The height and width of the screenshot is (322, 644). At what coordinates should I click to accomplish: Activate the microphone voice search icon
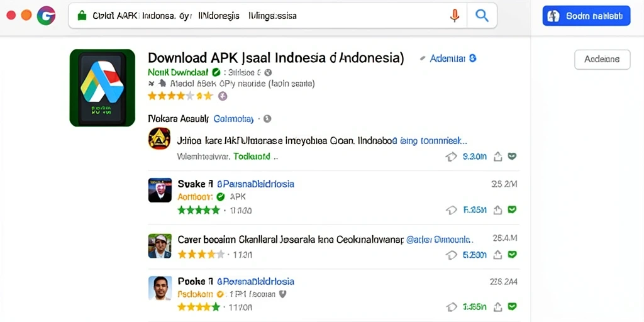(x=454, y=16)
